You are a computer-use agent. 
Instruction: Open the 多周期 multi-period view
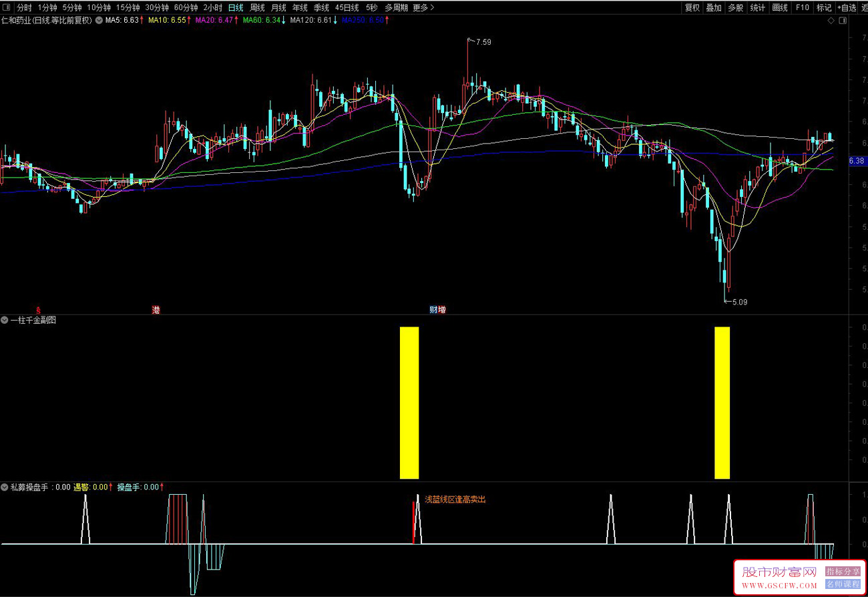pyautogui.click(x=396, y=8)
